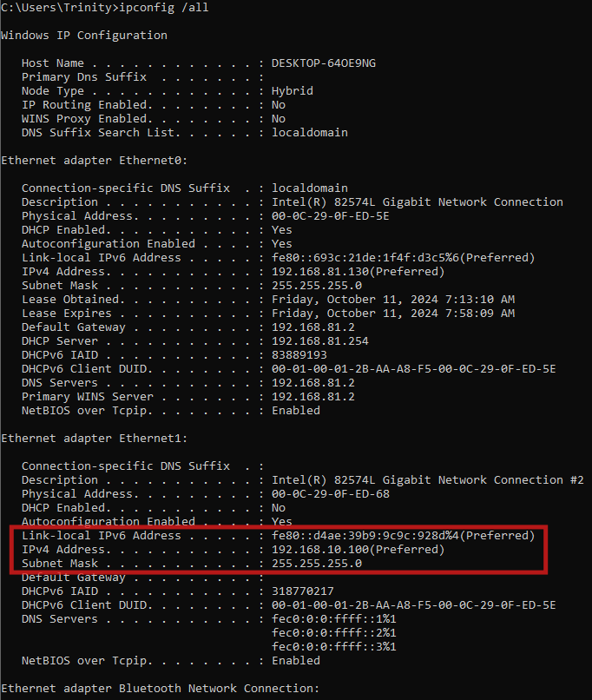Click the Lease Obtained timestamp
The image size is (592, 700).
[393, 300]
